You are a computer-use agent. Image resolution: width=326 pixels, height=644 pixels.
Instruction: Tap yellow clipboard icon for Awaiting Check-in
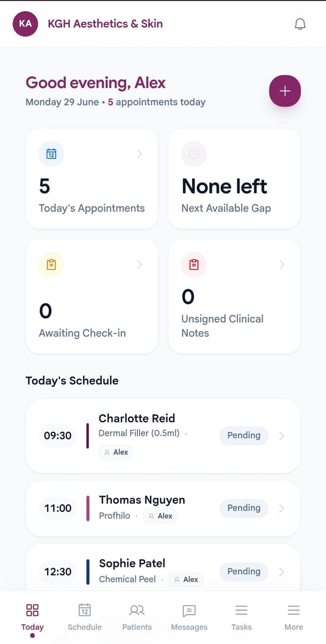tap(51, 265)
